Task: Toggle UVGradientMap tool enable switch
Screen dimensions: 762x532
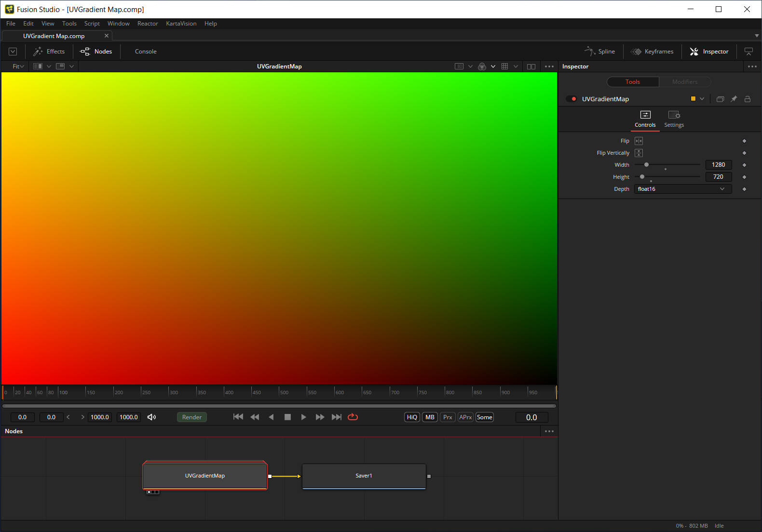Action: [x=571, y=99]
